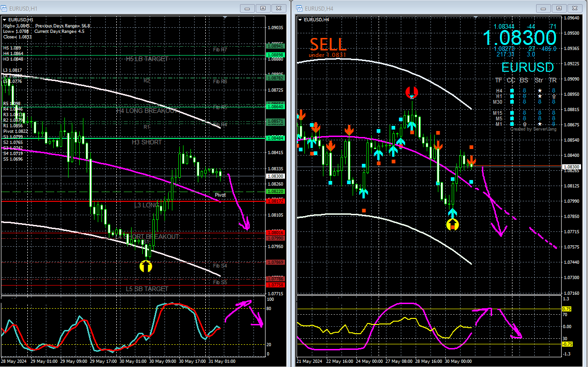Click the yellow 0.75 level tag on H4 indicator
This screenshot has height=367, width=588.
[x=567, y=309]
